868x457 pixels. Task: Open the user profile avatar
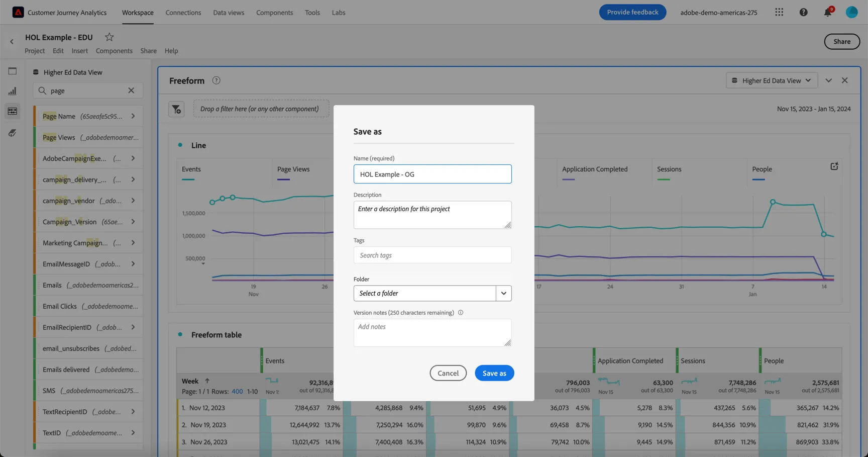[x=851, y=12]
